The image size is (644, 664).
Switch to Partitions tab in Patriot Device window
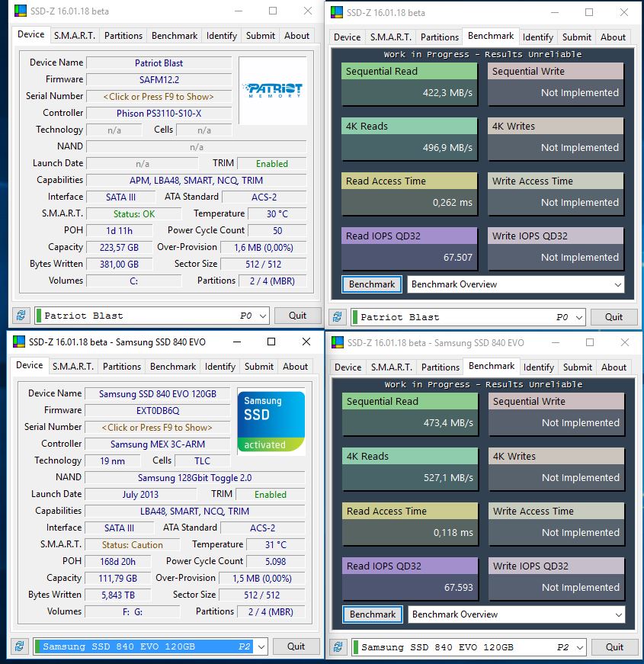click(123, 36)
